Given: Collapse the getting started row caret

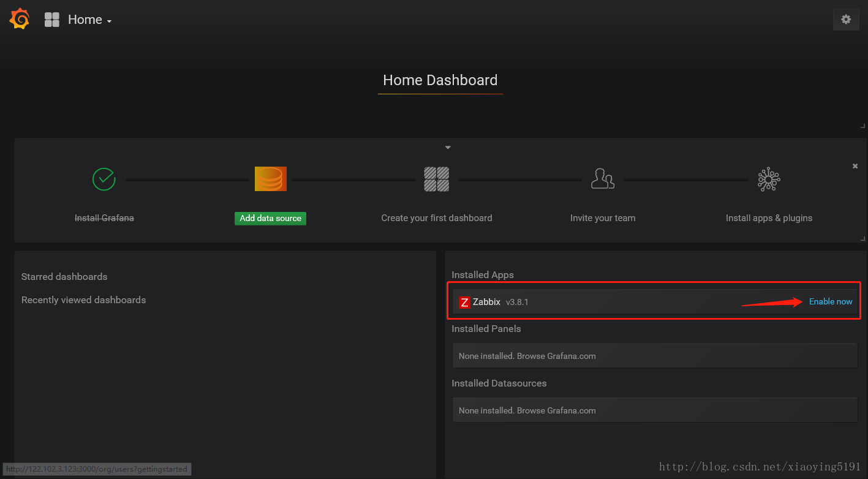Looking at the screenshot, I should click(x=448, y=148).
